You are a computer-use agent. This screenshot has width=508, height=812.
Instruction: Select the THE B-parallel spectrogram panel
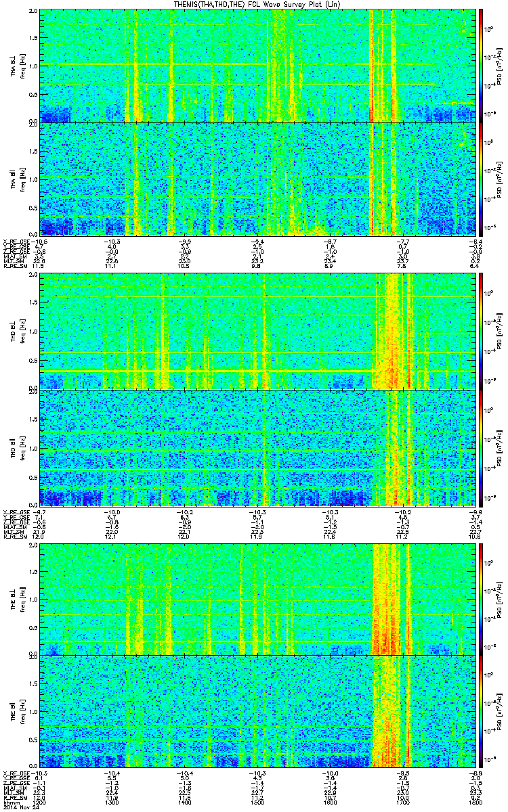pos(257,711)
